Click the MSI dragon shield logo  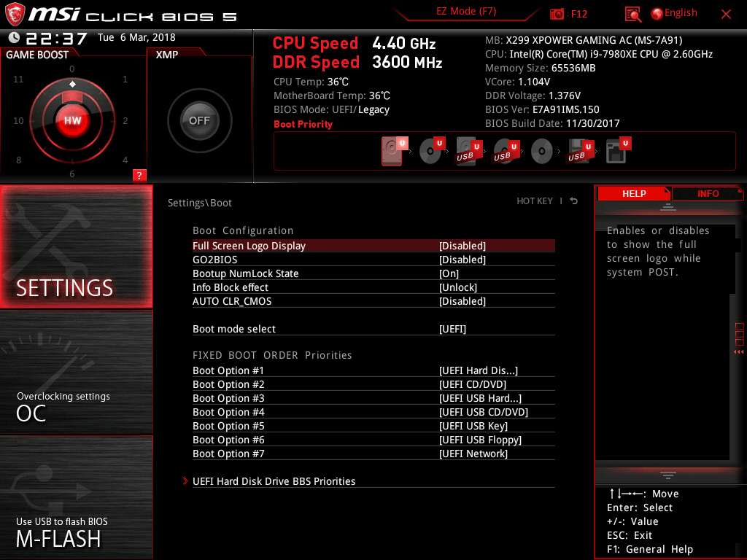click(x=15, y=15)
